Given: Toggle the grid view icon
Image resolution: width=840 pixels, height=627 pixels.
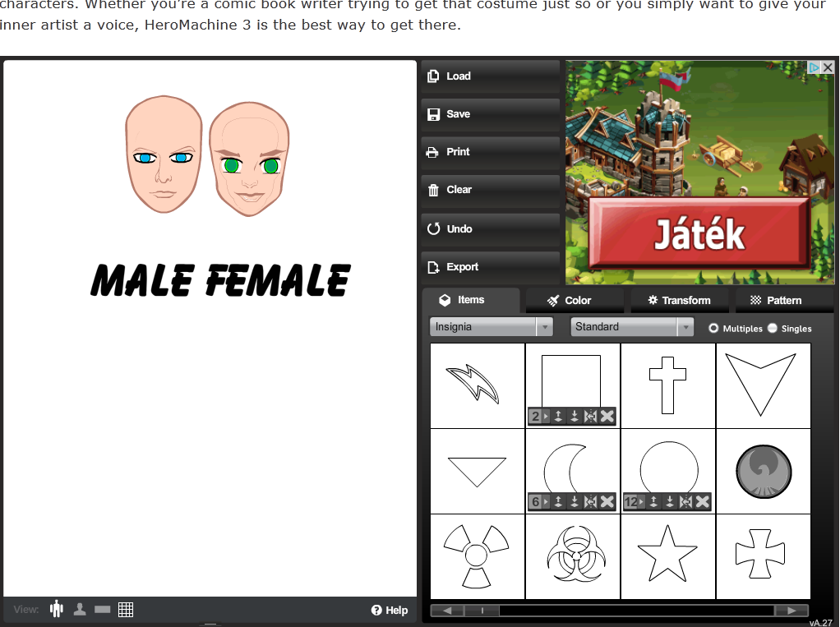Looking at the screenshot, I should [126, 609].
